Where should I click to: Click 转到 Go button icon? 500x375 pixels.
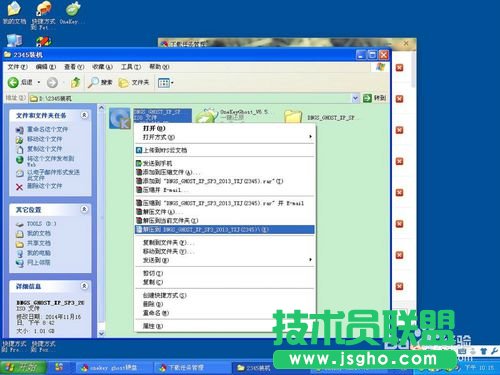pyautogui.click(x=367, y=98)
